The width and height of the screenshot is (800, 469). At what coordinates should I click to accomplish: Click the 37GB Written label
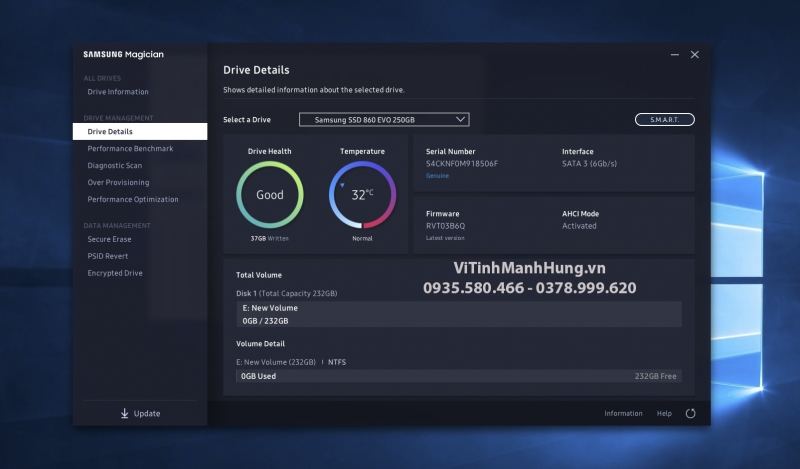click(x=269, y=238)
